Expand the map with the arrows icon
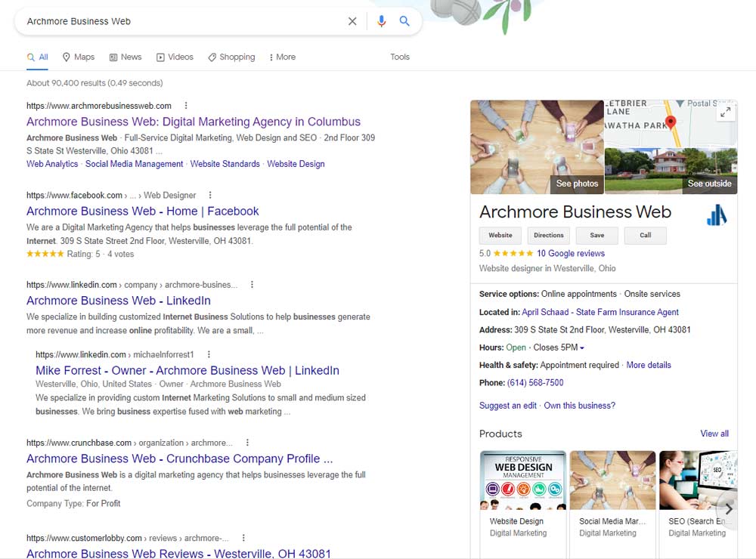This screenshot has height=559, width=756. pyautogui.click(x=725, y=113)
